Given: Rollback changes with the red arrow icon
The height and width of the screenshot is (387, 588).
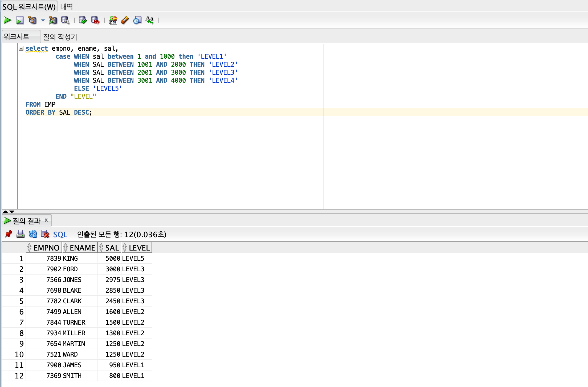Looking at the screenshot, I should pyautogui.click(x=95, y=20).
